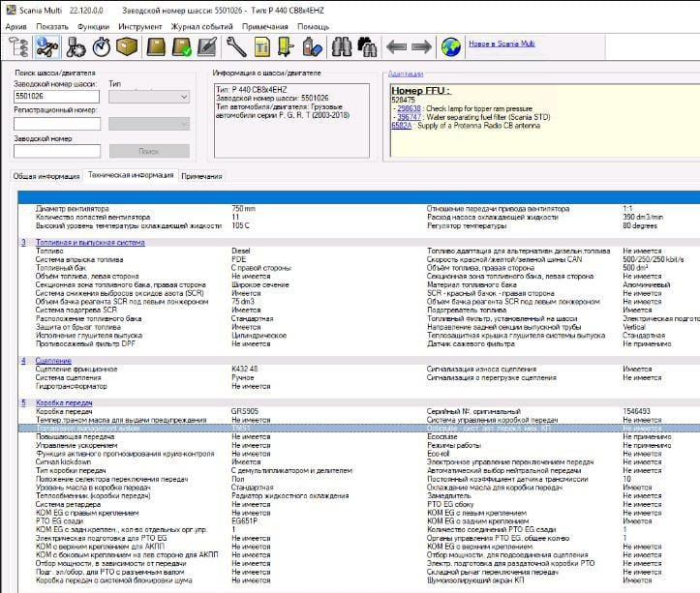Viewport: 700px width, 593px height.
Task: Click the right arrow forward icon
Action: tap(421, 45)
